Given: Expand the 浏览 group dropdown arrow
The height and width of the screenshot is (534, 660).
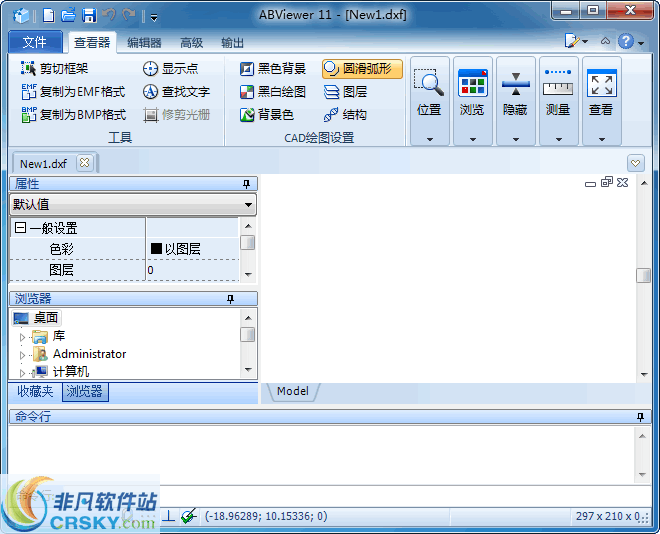Looking at the screenshot, I should 473,139.
